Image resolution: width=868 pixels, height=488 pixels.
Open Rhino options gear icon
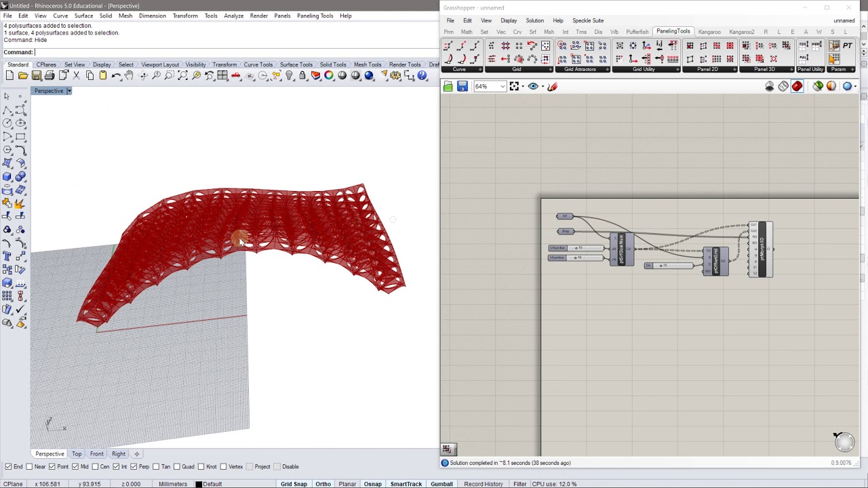coord(395,76)
